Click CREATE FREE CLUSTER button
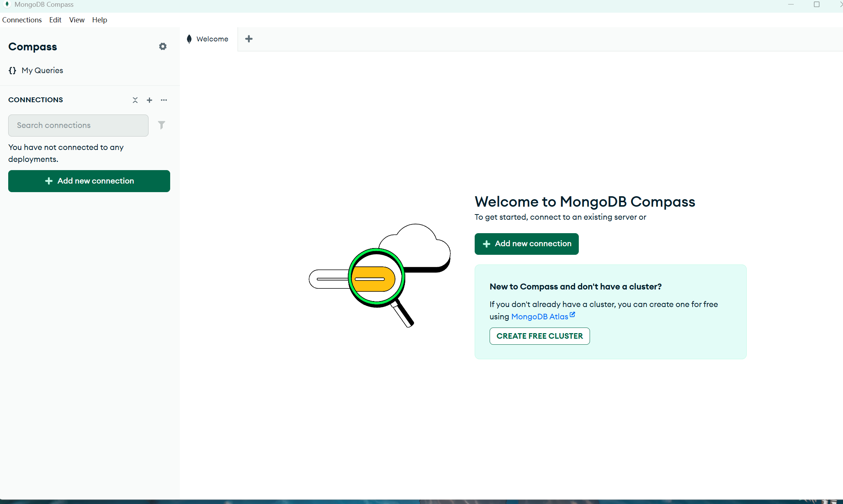843x504 pixels. 540,336
